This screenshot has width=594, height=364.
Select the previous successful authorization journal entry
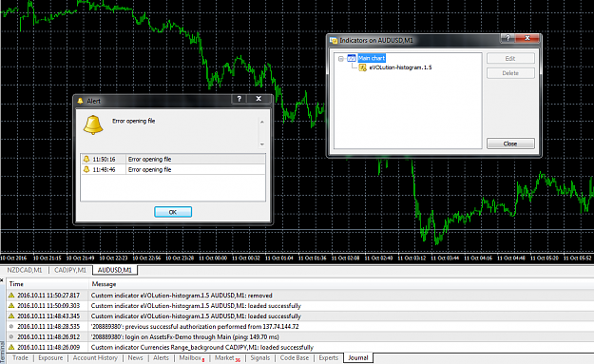pos(300,327)
